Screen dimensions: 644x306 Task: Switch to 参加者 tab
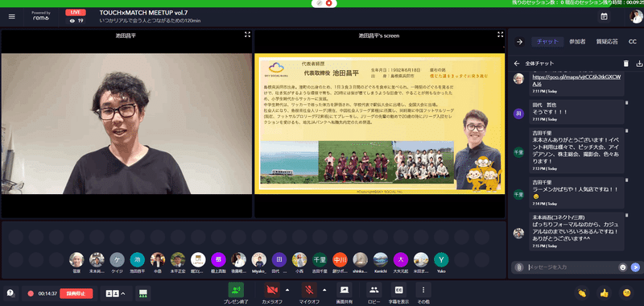(x=577, y=42)
